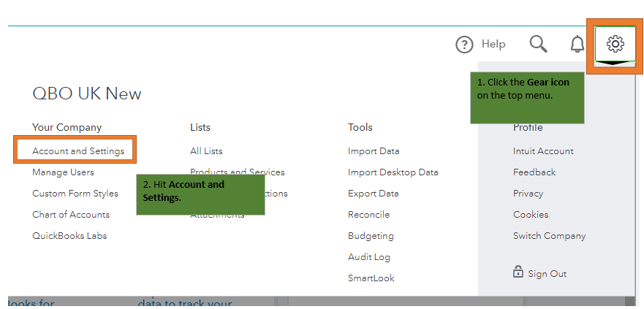
Task: View the Audit Log
Action: point(369,257)
